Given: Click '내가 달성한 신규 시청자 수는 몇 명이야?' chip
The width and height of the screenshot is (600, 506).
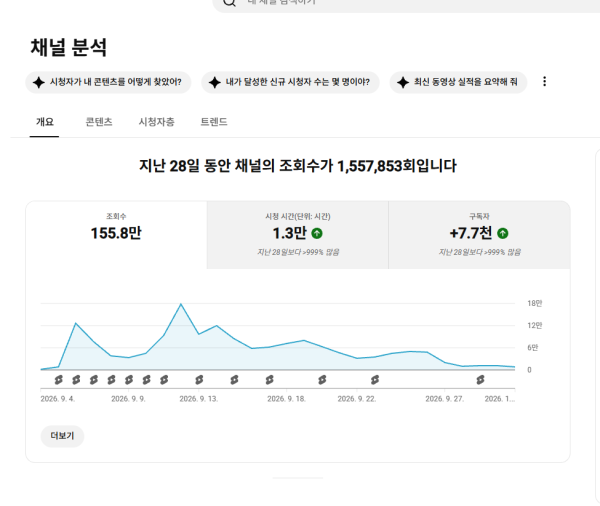Looking at the screenshot, I should pyautogui.click(x=290, y=82).
